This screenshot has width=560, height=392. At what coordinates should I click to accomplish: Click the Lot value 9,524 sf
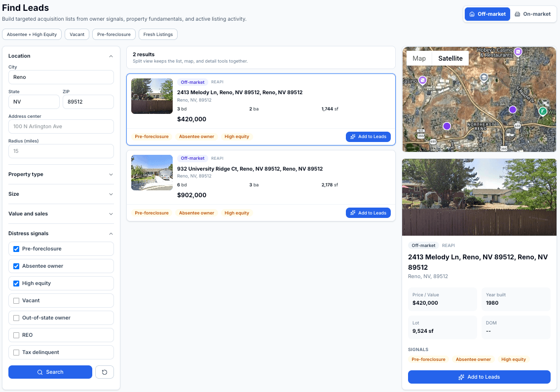pyautogui.click(x=423, y=331)
